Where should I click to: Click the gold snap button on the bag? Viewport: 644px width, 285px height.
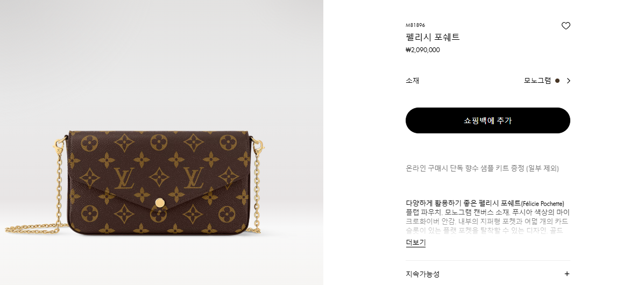[160, 202]
